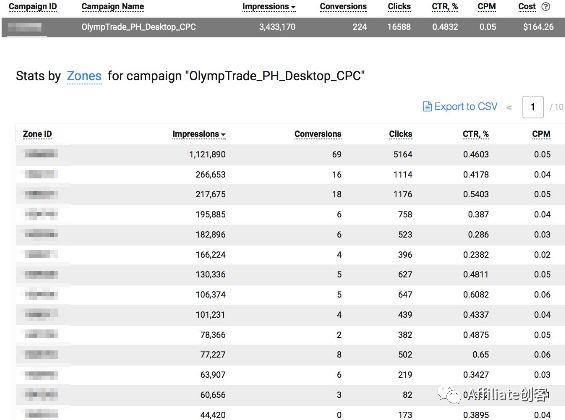The height and width of the screenshot is (420, 565).
Task: Click conversions value 18
Action: 337,195
